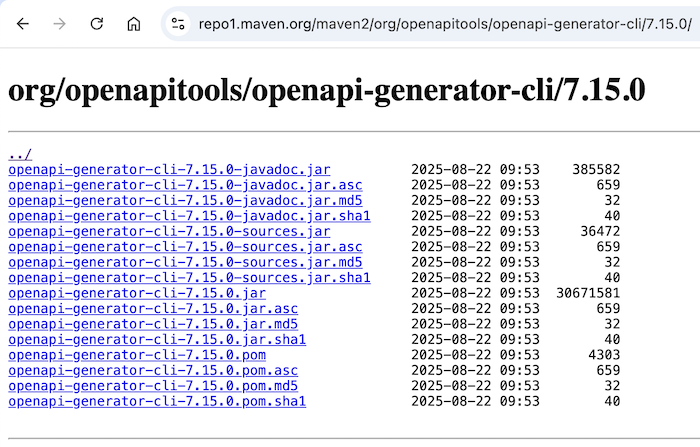This screenshot has height=447, width=700.
Task: Click the page heading org/openapitools/openapi-generator-cli/7.15.0
Action: pyautogui.click(x=327, y=91)
